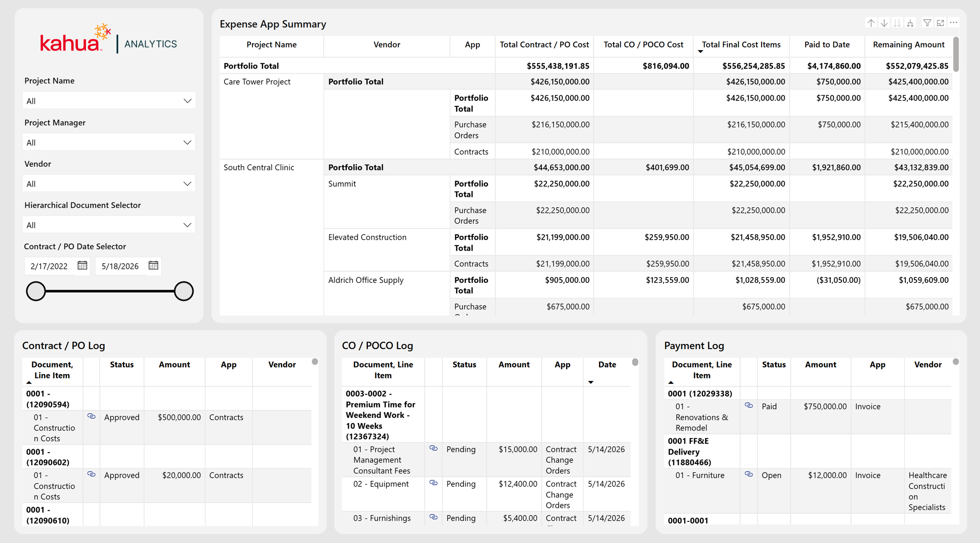Open start date calendar picker
The image size is (980, 543).
click(82, 265)
